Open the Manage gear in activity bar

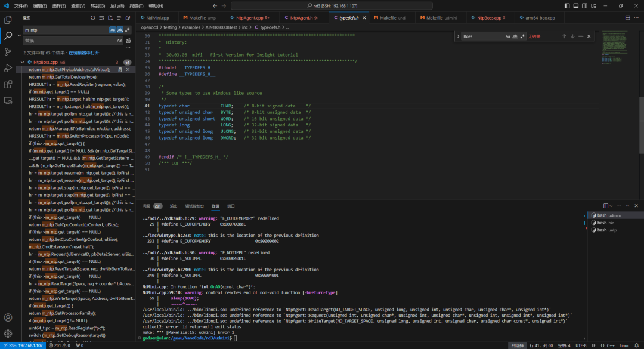click(x=8, y=333)
